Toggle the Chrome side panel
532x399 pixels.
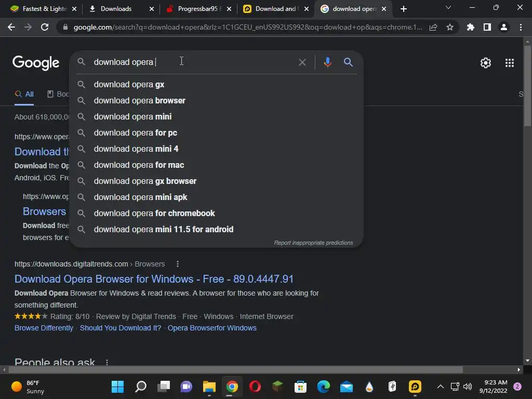pyautogui.click(x=487, y=27)
